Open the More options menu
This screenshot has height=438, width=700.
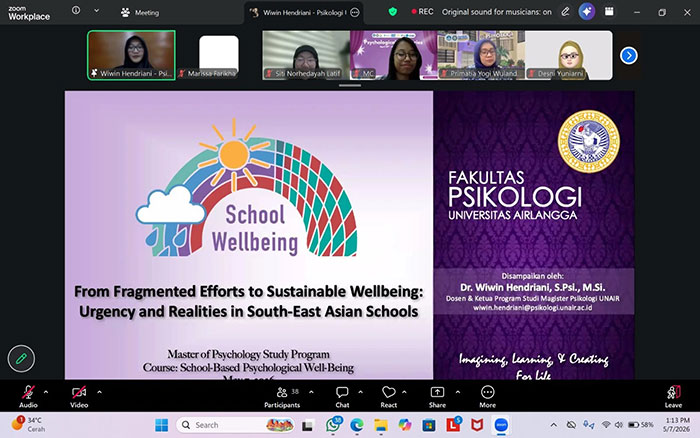(488, 396)
